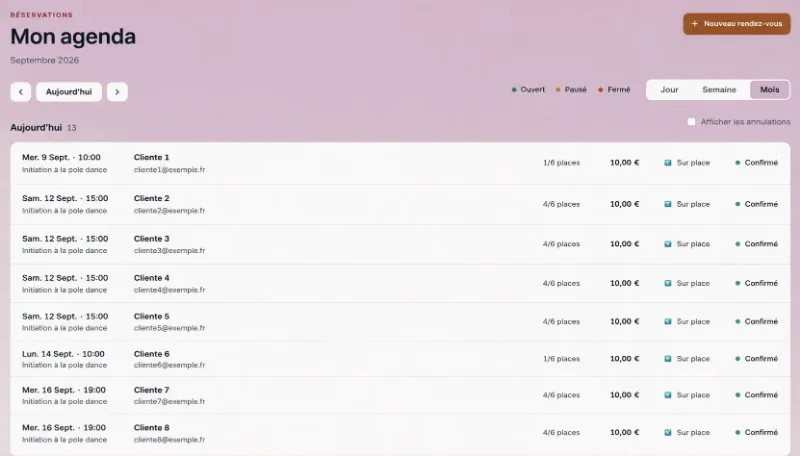Click the 10,00 € price for Cliente 8

coord(624,432)
